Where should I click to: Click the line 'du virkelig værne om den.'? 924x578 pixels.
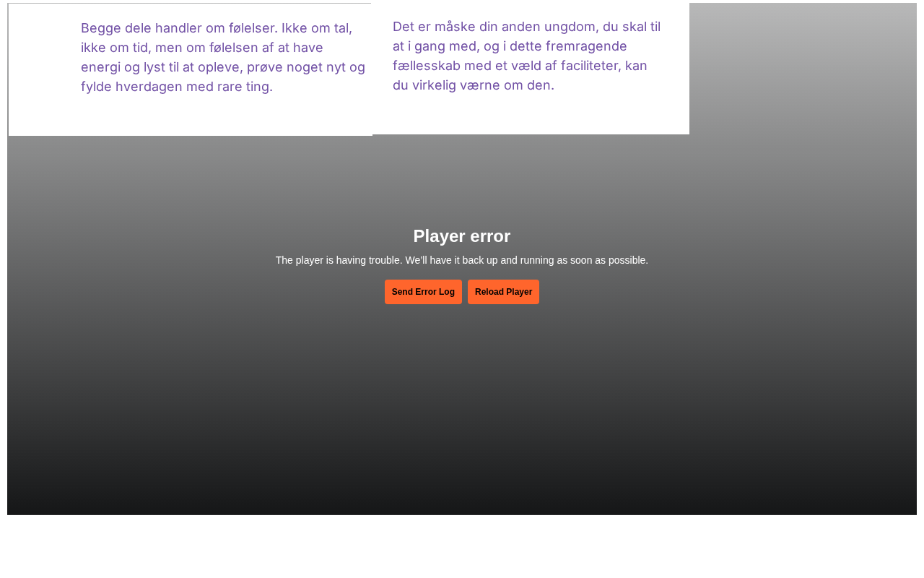coord(474,85)
